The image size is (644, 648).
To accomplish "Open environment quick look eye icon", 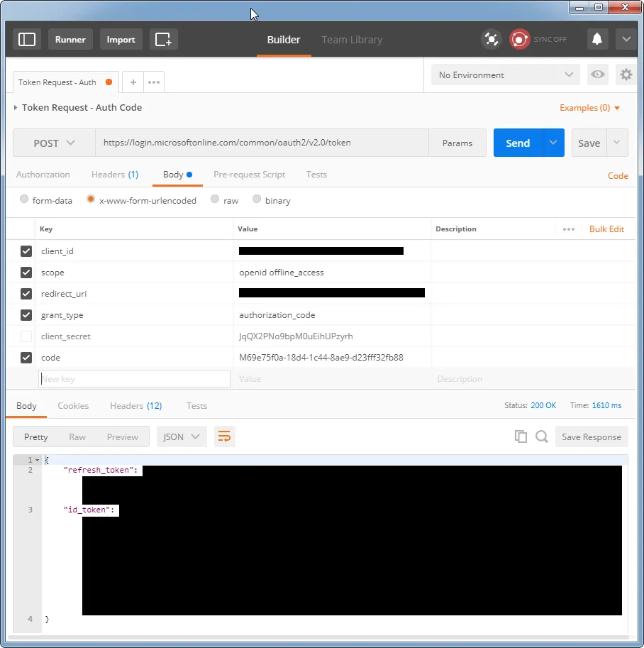I will pos(597,75).
